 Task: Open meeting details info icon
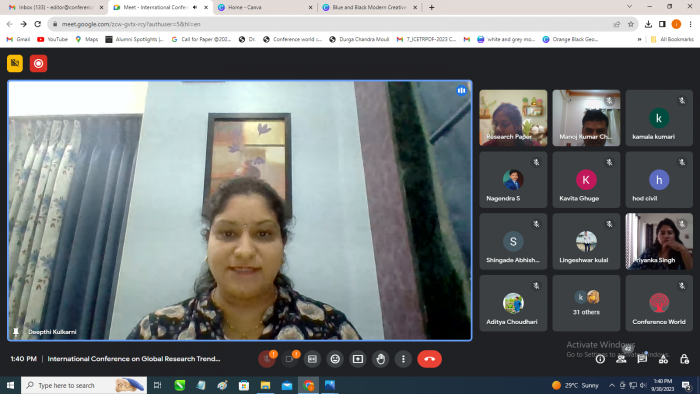(600, 359)
